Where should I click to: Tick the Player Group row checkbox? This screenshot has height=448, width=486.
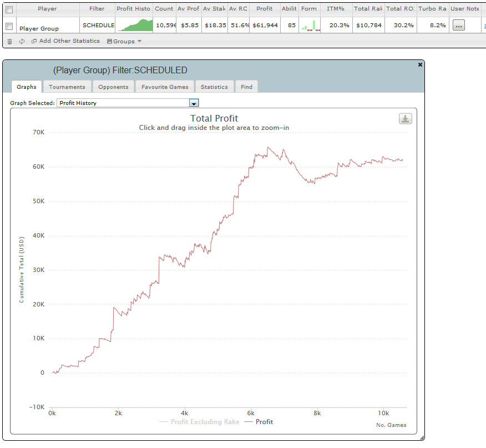(9, 27)
